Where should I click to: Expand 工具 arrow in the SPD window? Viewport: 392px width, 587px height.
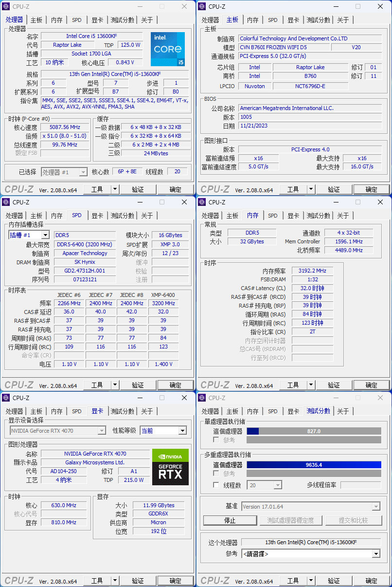(x=115, y=385)
